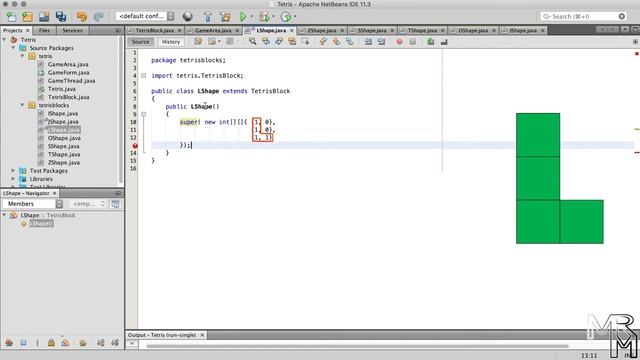Click the Search field in the toolbar

point(583,16)
